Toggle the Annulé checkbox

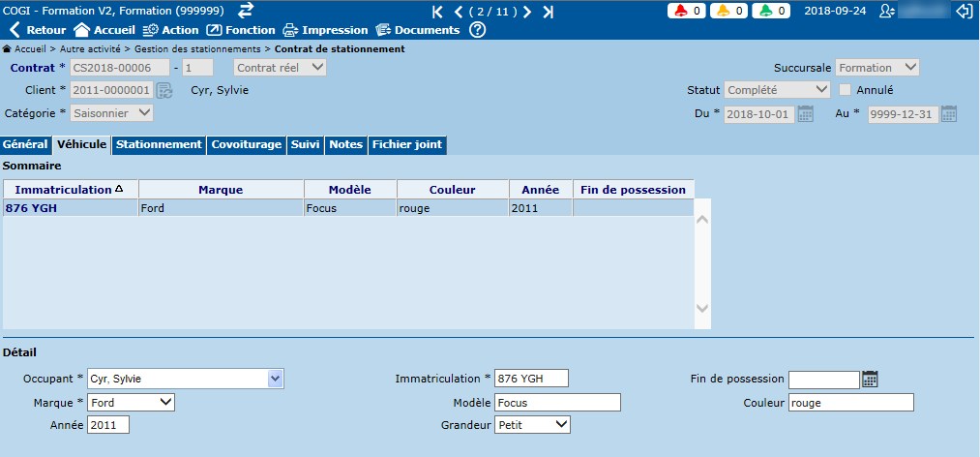click(x=846, y=90)
